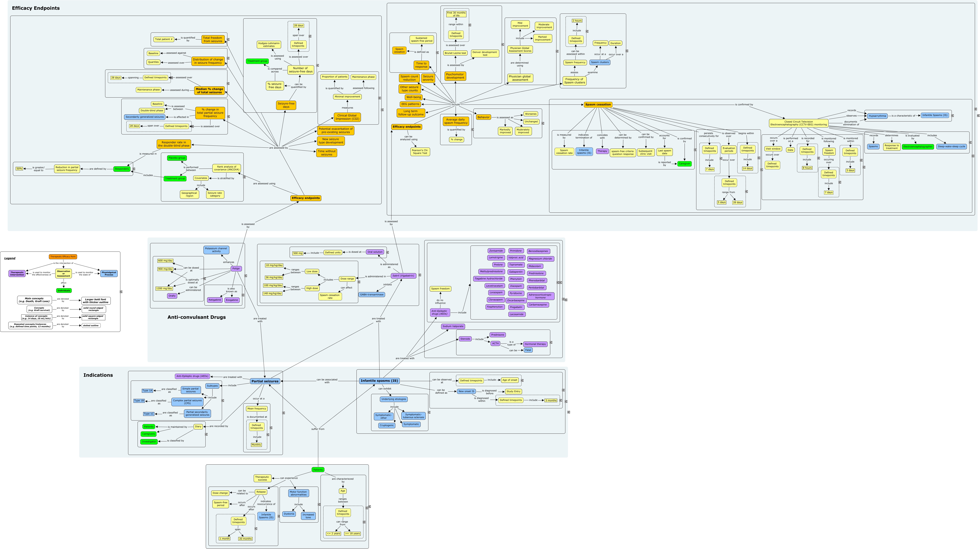Collapse the Responders nested group icon
This screenshot has height=549, width=980.
point(134,169)
